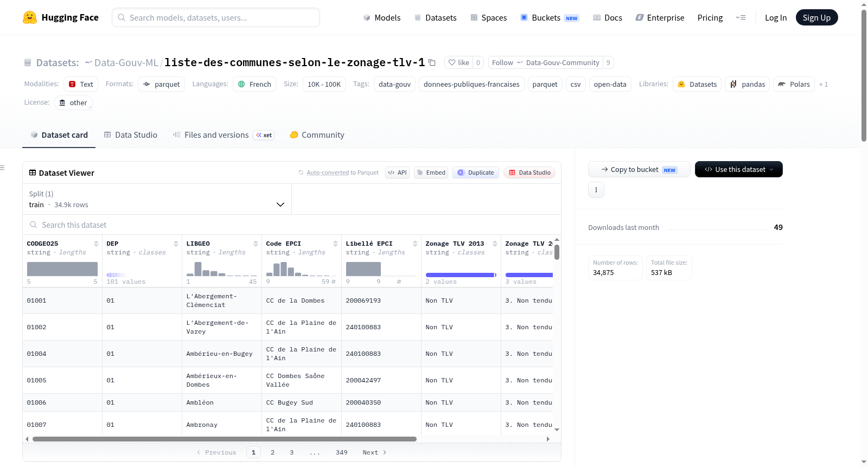Click the sidebar hamburger toggle
This screenshot has height=467, width=868.
[x=2, y=168]
